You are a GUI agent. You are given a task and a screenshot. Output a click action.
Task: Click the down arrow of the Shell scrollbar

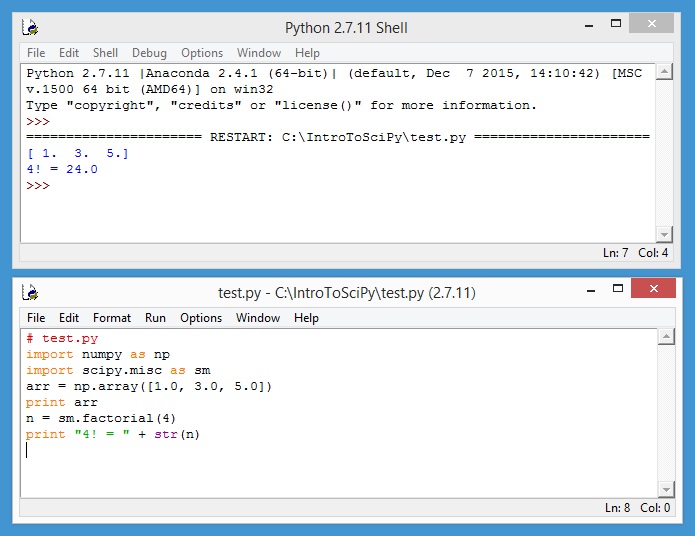click(x=664, y=233)
